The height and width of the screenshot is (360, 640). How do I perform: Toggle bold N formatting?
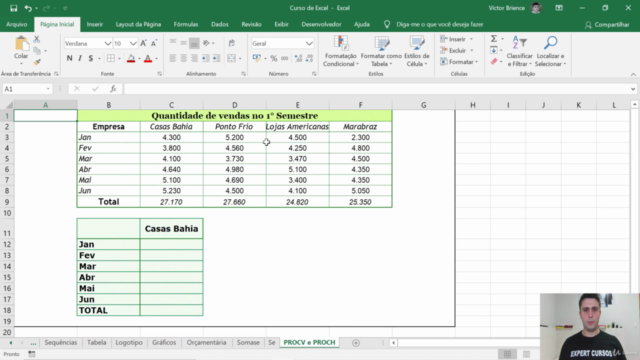[x=69, y=58]
